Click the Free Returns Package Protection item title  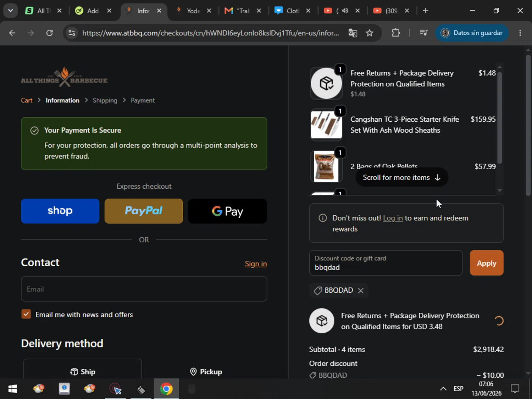(402, 78)
